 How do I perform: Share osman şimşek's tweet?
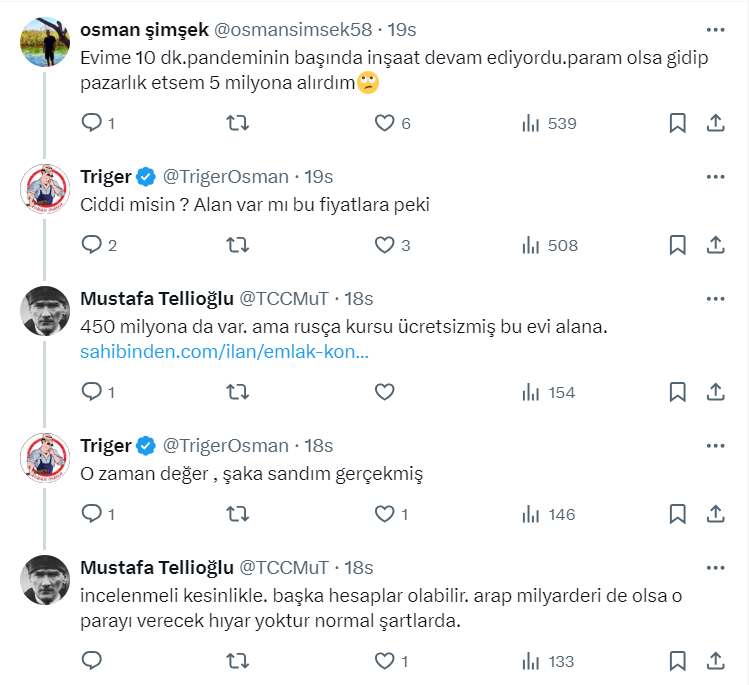tap(715, 123)
